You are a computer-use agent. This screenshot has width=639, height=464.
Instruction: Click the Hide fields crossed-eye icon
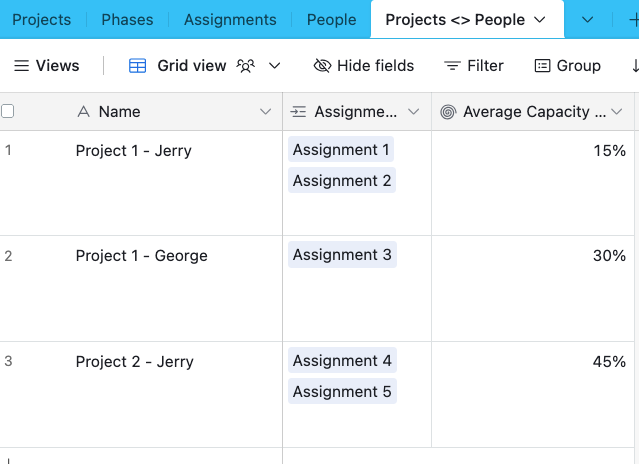[322, 66]
